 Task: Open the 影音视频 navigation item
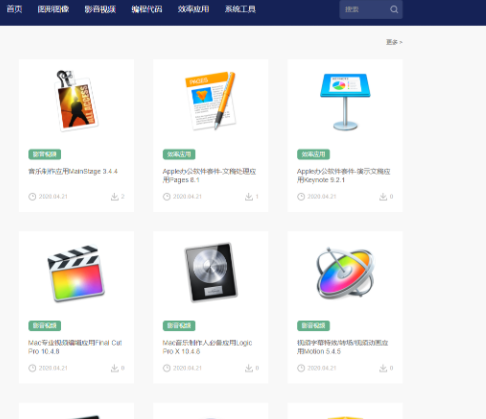tap(100, 9)
